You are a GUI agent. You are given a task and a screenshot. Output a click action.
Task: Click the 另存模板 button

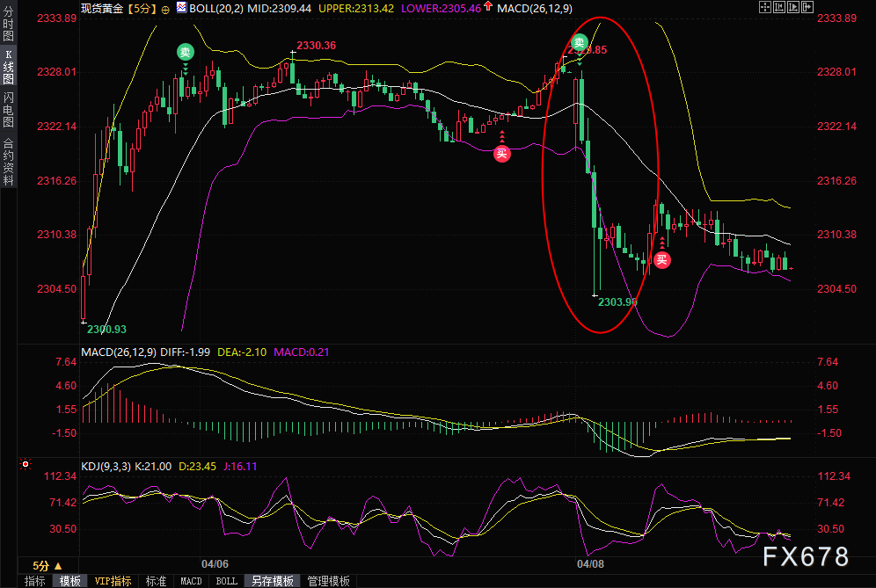272,581
